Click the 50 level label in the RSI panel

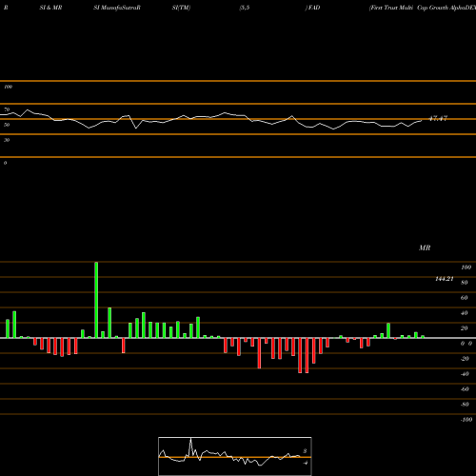(x=7, y=125)
